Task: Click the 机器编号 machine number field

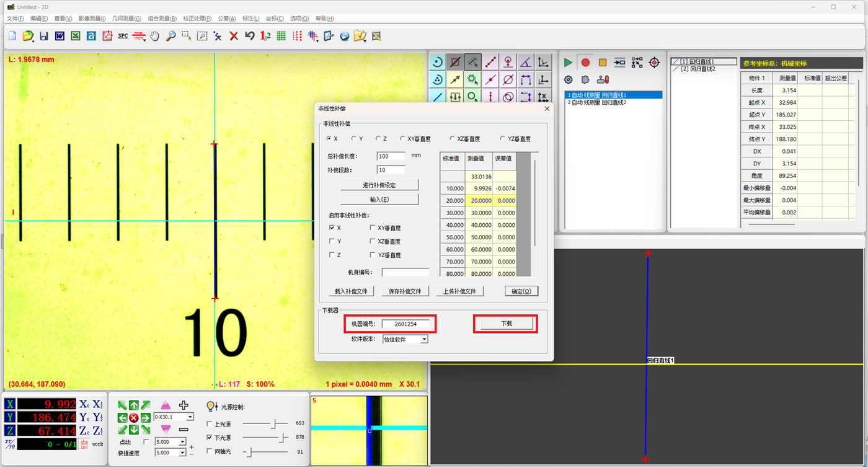Action: (x=405, y=324)
